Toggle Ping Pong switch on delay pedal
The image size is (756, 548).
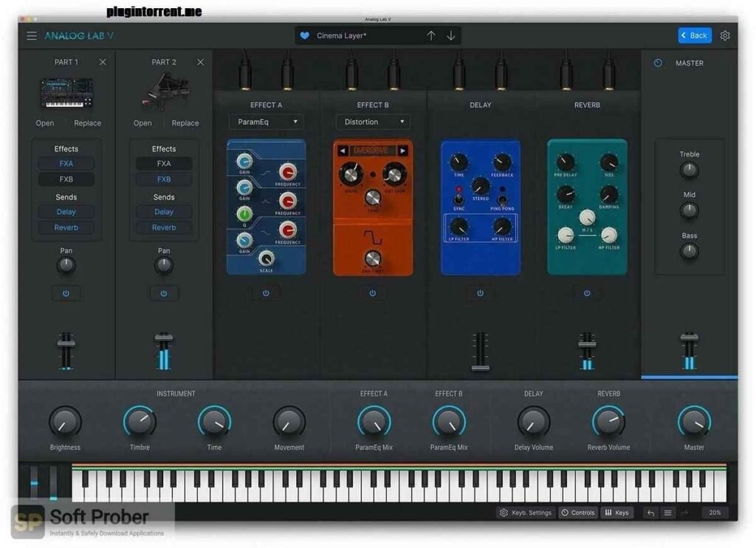502,199
